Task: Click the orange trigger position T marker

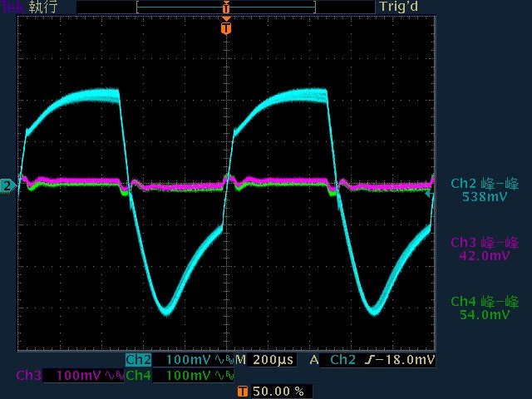Action: pyautogui.click(x=226, y=28)
